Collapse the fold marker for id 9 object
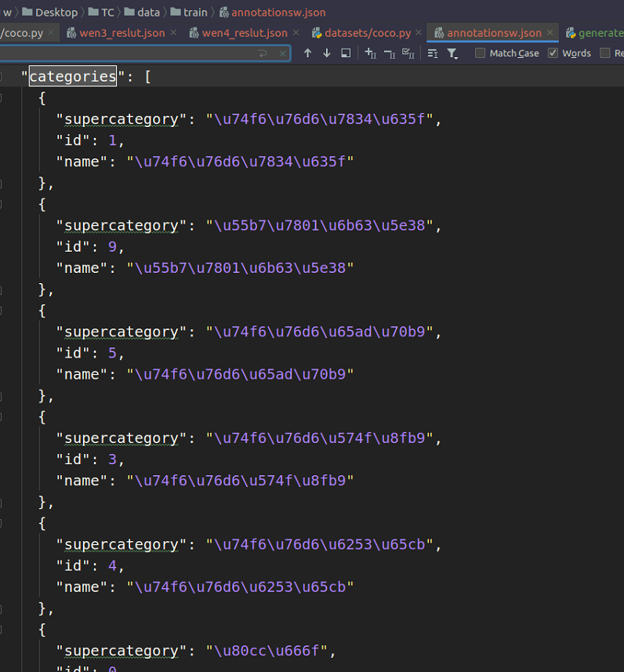Screen dimensions: 624x672 tap(2, 205)
